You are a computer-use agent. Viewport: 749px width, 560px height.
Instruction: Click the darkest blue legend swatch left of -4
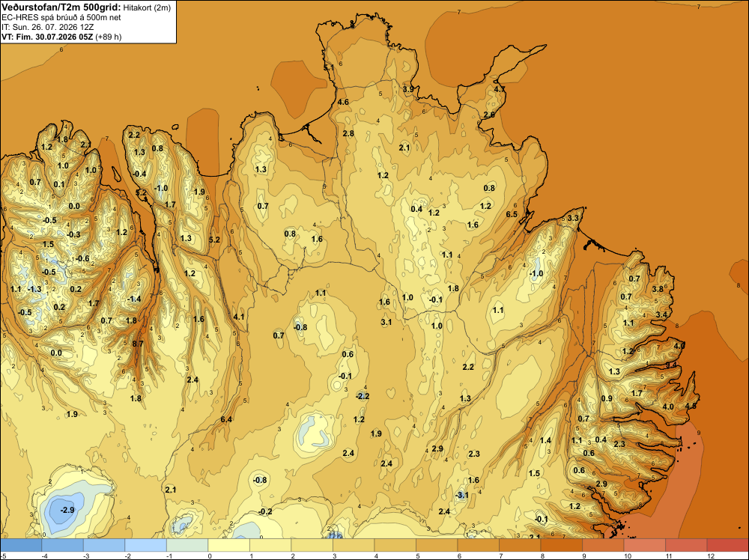[21, 545]
